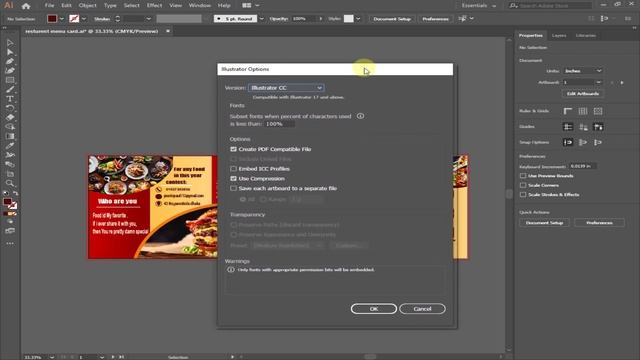Click Document Setup in the control bar

coord(392,19)
